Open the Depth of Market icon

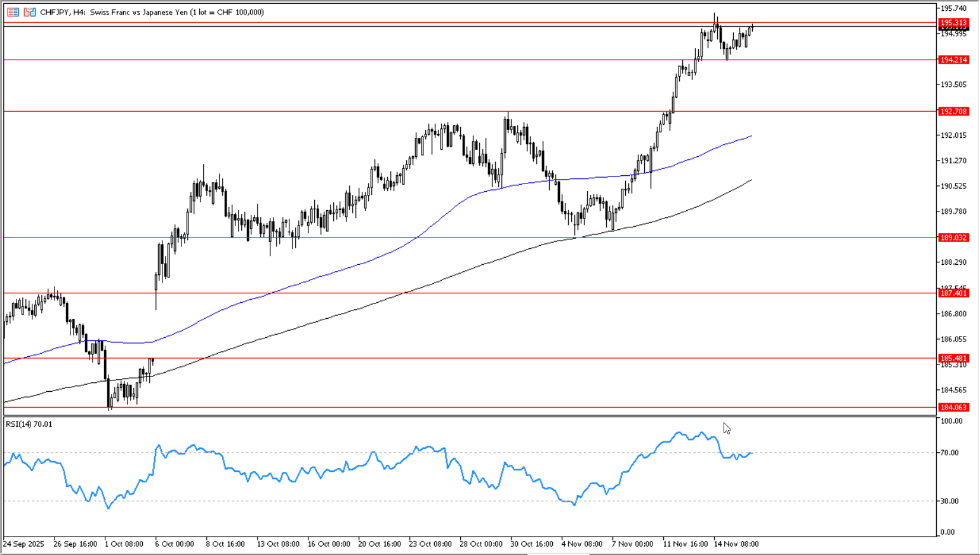(29, 12)
